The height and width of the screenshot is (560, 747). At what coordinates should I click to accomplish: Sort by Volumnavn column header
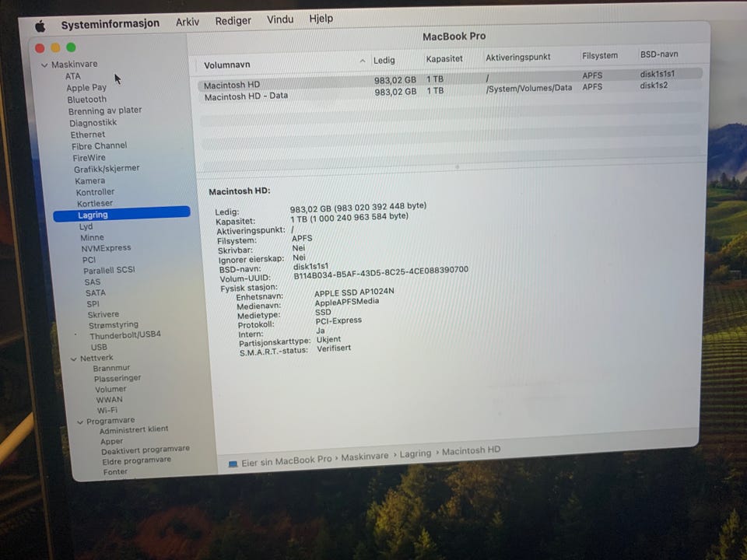[226, 65]
